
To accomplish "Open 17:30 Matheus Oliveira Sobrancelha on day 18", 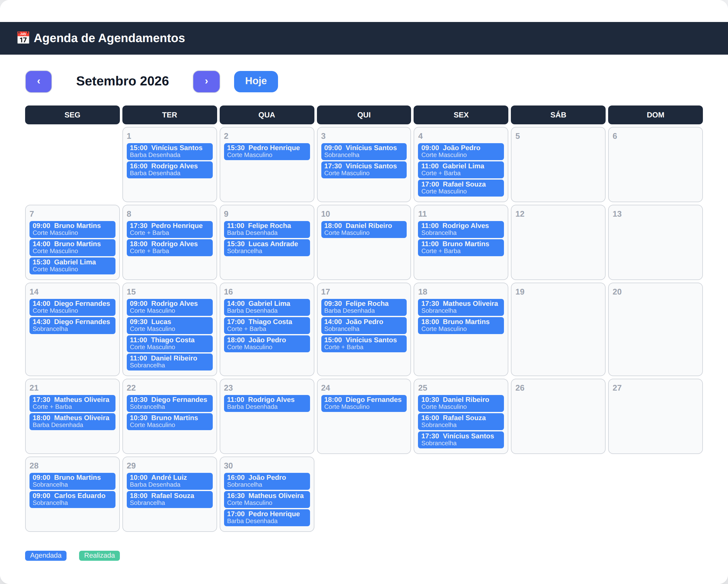I will coord(461,307).
